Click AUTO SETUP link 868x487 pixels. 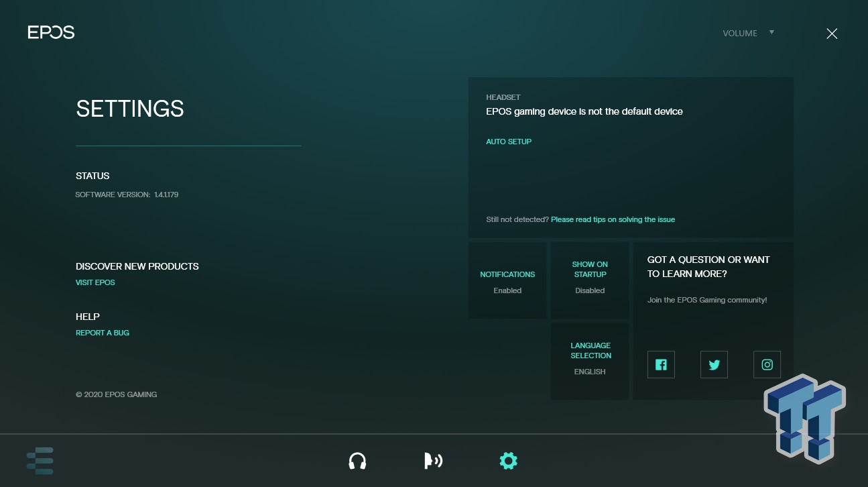click(509, 142)
